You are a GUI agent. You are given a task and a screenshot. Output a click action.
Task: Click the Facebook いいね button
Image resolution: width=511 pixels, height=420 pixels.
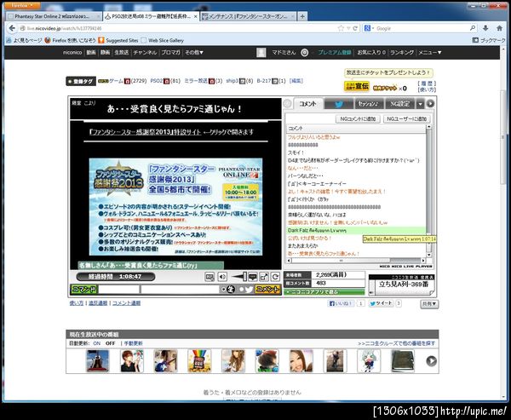[341, 303]
